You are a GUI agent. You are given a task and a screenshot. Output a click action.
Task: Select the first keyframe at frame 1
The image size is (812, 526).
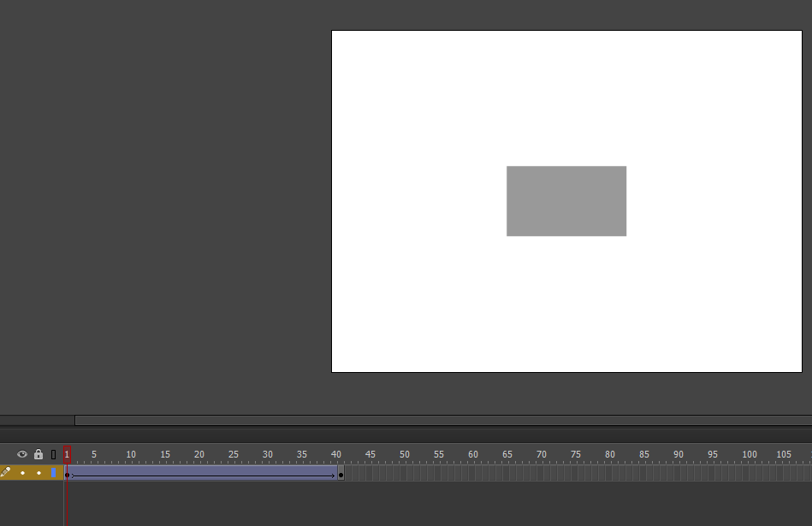pos(68,475)
